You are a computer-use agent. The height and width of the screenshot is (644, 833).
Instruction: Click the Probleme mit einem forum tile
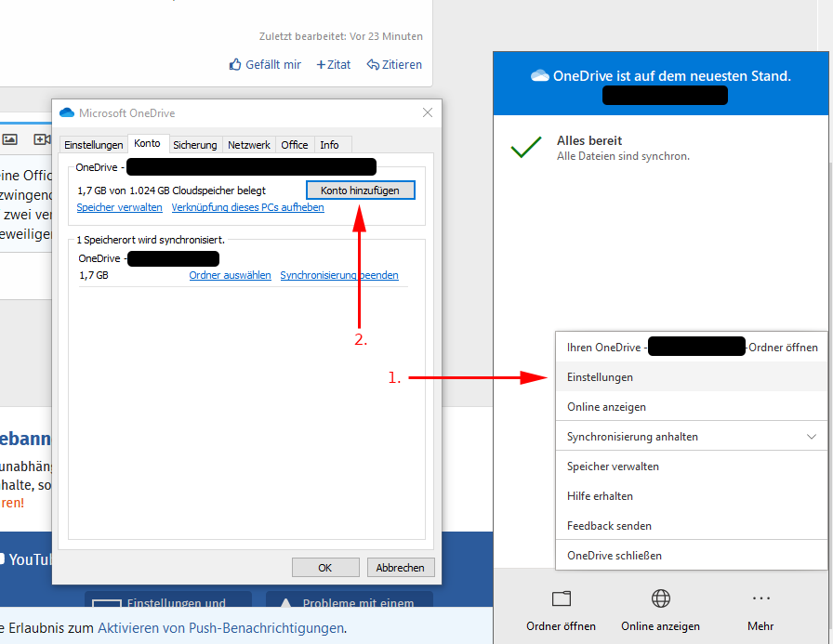click(x=349, y=599)
